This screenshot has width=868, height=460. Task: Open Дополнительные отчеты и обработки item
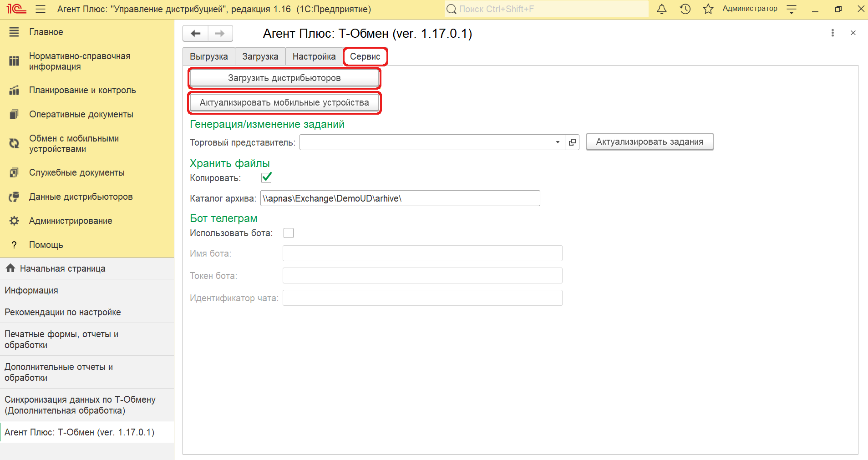tap(87, 372)
